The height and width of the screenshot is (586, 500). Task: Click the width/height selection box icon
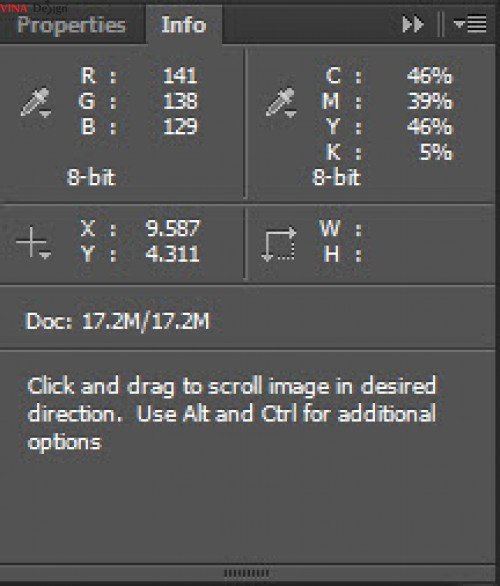[x=279, y=243]
